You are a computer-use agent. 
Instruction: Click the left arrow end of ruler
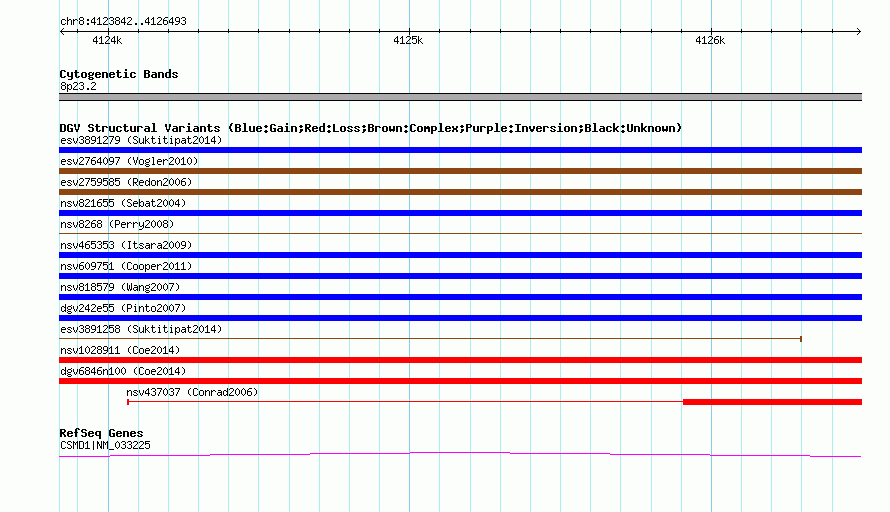pyautogui.click(x=62, y=31)
